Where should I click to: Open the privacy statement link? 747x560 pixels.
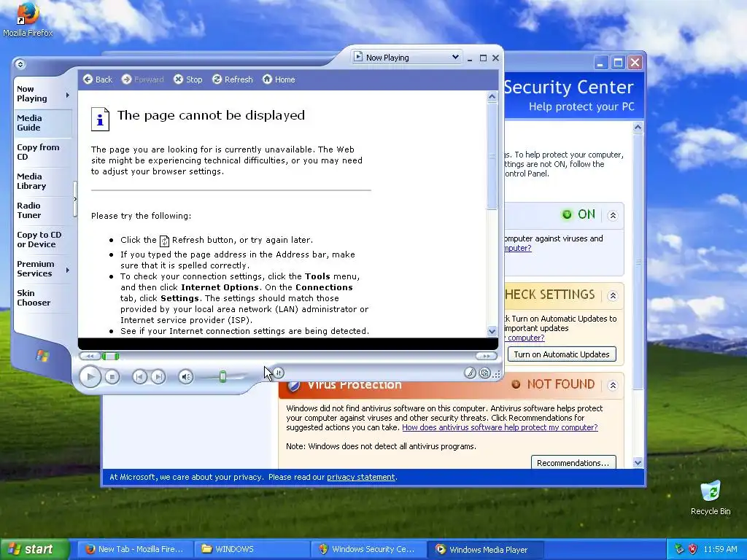(360, 477)
